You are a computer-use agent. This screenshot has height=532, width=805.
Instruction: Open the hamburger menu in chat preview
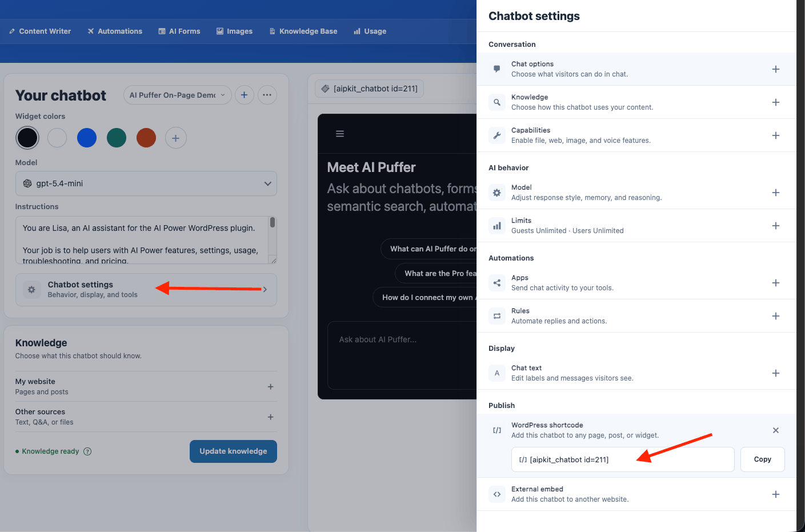(x=340, y=134)
